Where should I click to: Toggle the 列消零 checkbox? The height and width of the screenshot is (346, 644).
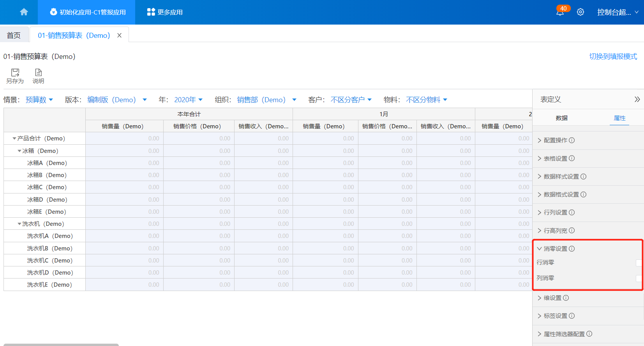tap(639, 279)
